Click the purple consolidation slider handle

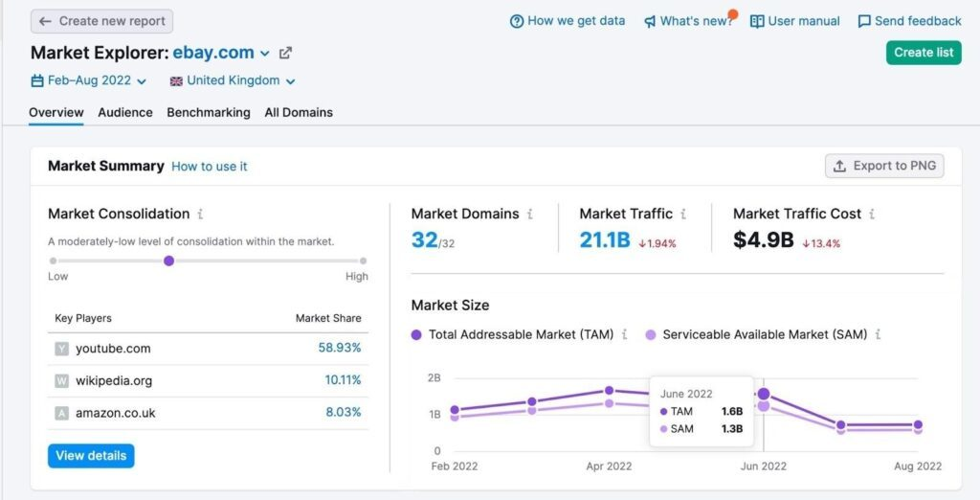(x=168, y=261)
